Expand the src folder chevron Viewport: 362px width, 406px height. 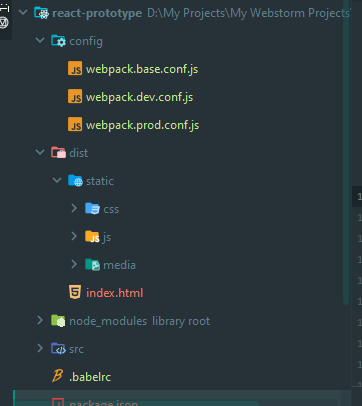pyautogui.click(x=40, y=348)
